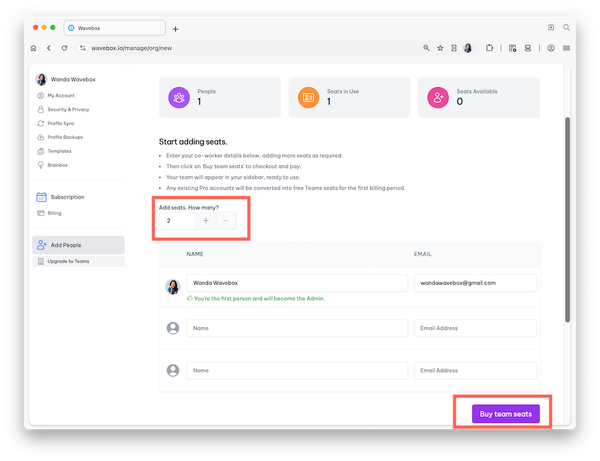Open Profile Backups section
The height and width of the screenshot is (461, 600).
pos(67,137)
